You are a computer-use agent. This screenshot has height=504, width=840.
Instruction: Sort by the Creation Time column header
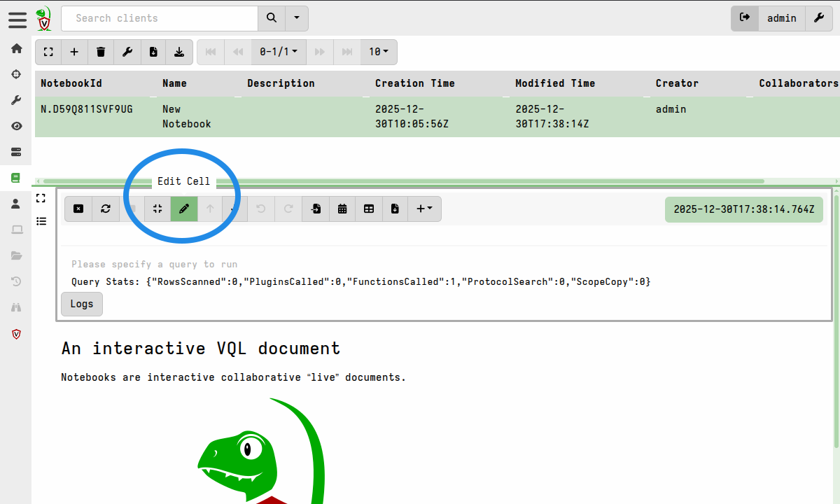tap(414, 83)
